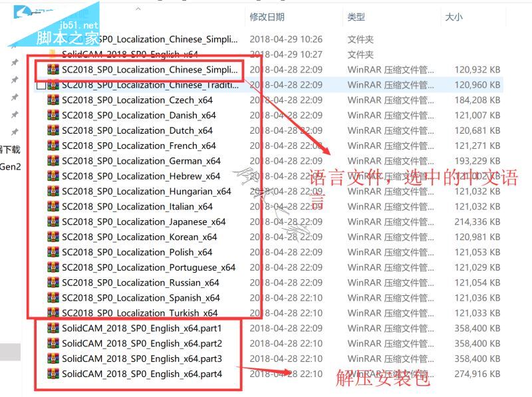Image resolution: width=532 pixels, height=397 pixels.
Task: Select file SC2018_SP0_Localization_Spanish_x64
Action: click(141, 298)
